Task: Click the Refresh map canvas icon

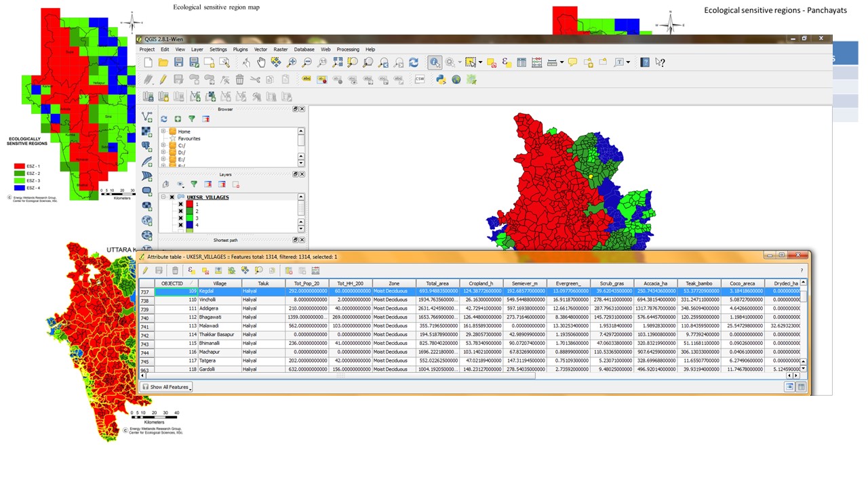Action: click(414, 62)
